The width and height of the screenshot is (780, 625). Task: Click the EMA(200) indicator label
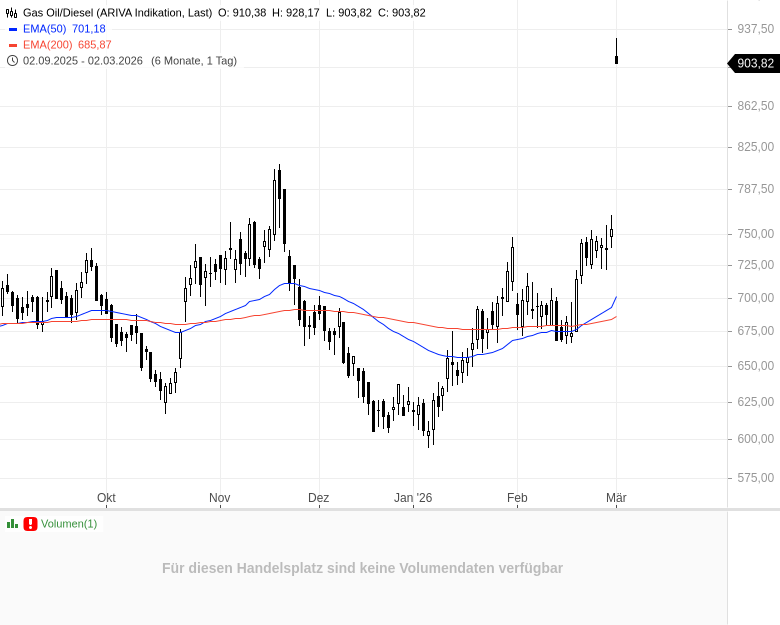[47, 45]
